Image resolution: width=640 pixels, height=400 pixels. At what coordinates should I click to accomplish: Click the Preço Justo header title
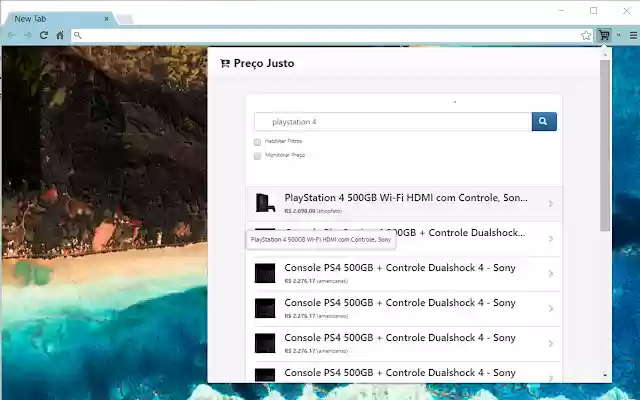[264, 63]
